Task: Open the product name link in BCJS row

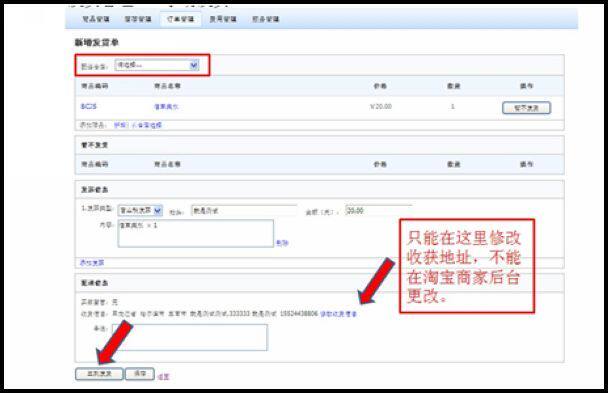Action: click(166, 107)
